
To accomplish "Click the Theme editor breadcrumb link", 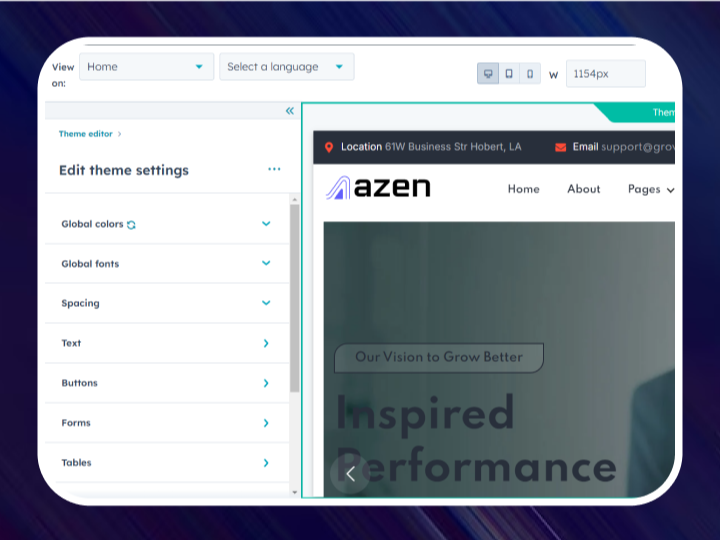I will pyautogui.click(x=85, y=134).
